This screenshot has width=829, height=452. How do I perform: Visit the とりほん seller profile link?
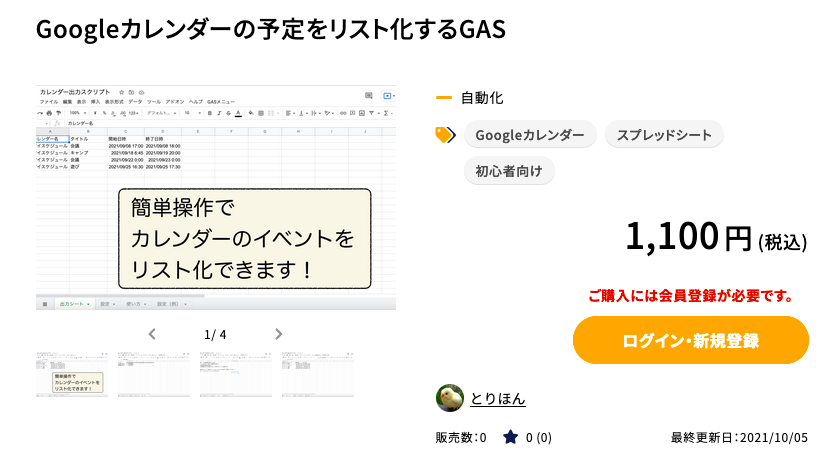498,399
